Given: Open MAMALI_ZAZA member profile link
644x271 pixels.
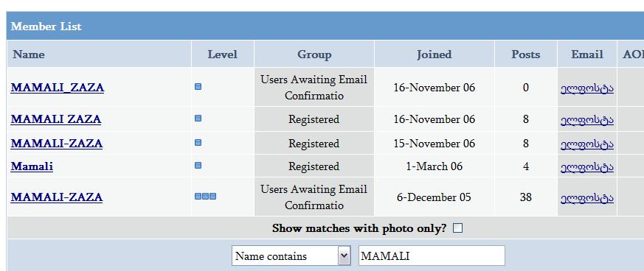Looking at the screenshot, I should coord(58,88).
